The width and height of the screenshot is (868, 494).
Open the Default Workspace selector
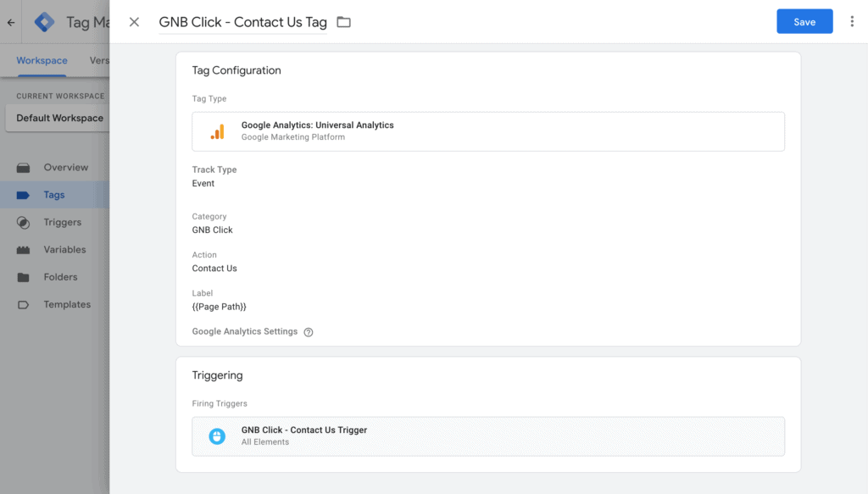[58, 118]
